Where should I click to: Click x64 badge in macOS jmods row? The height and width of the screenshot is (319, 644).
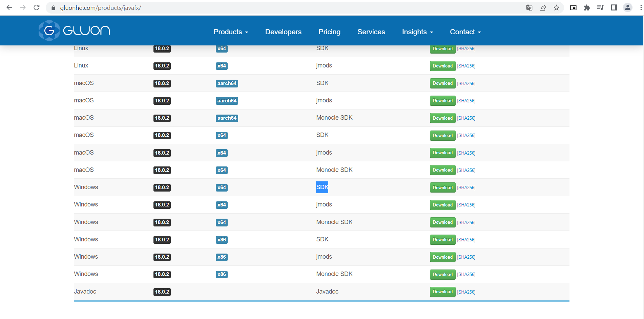pyautogui.click(x=222, y=153)
